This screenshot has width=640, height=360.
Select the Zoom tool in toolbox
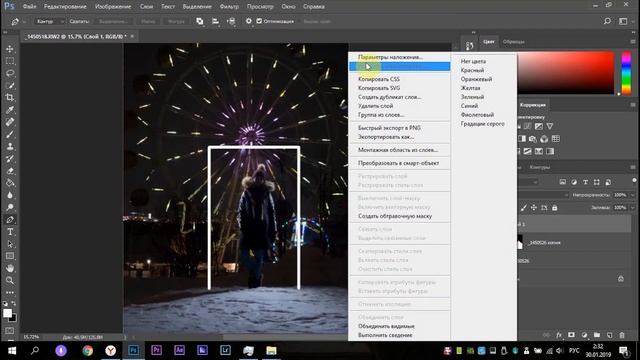pyautogui.click(x=10, y=280)
